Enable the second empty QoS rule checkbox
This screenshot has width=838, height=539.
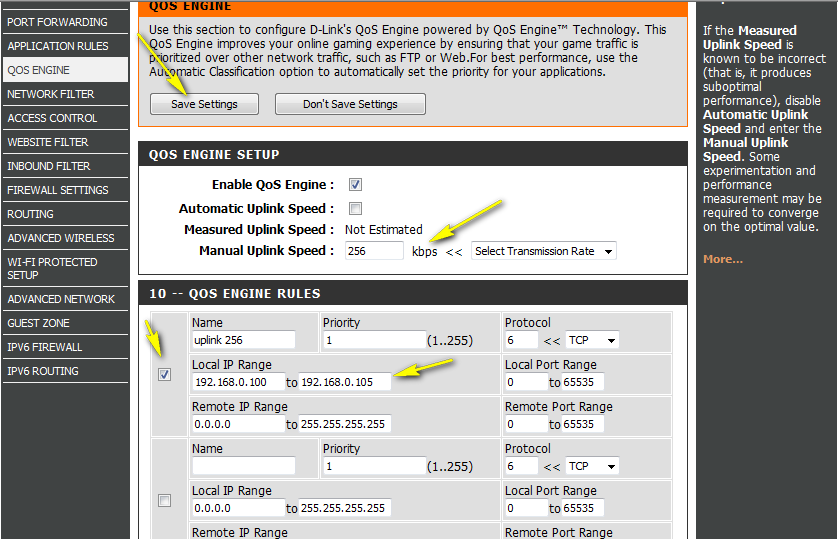[165, 500]
